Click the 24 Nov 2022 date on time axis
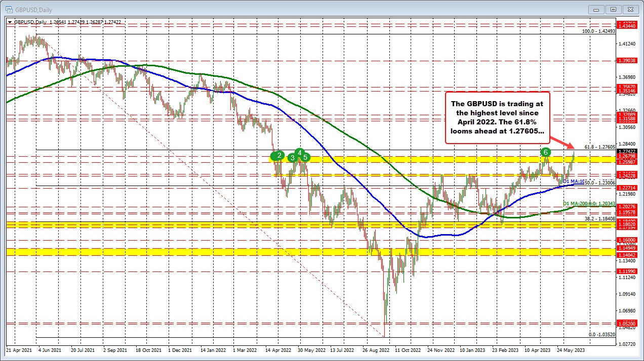This screenshot has height=361, width=644. (x=441, y=349)
